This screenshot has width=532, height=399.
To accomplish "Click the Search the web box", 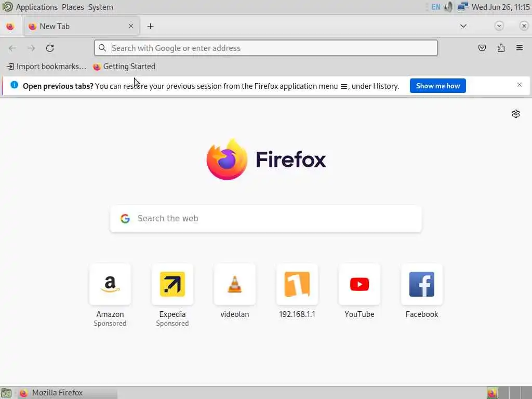I will 266,219.
